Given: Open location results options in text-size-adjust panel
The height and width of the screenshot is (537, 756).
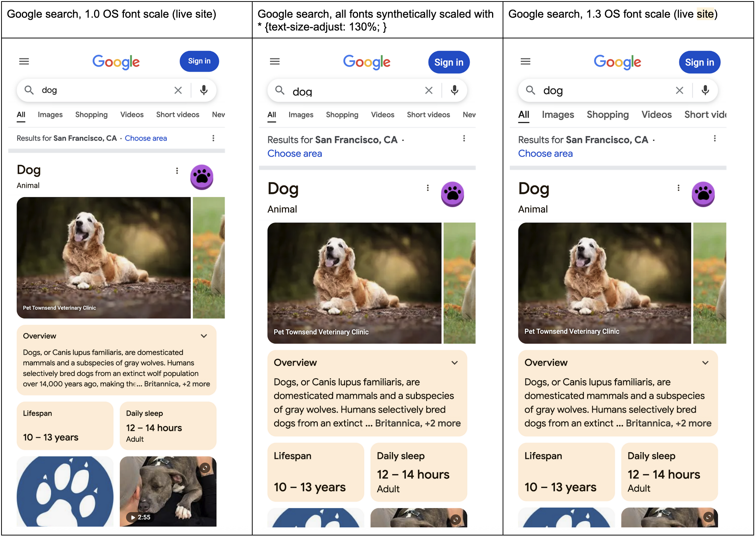Looking at the screenshot, I should pyautogui.click(x=464, y=139).
